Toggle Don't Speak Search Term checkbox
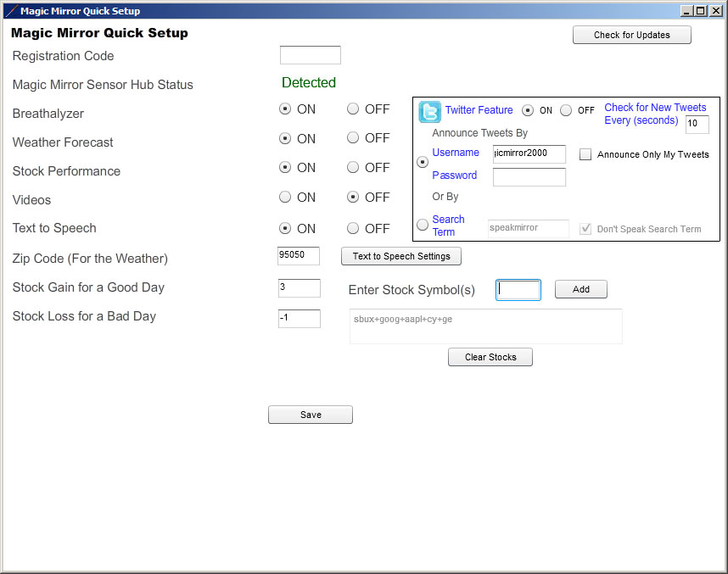This screenshot has width=728, height=574. click(x=585, y=229)
